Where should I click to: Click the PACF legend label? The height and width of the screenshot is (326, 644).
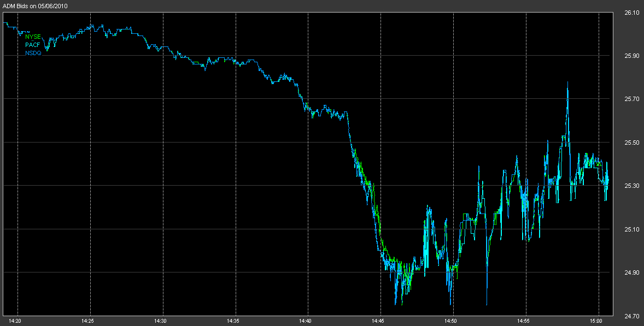point(33,45)
